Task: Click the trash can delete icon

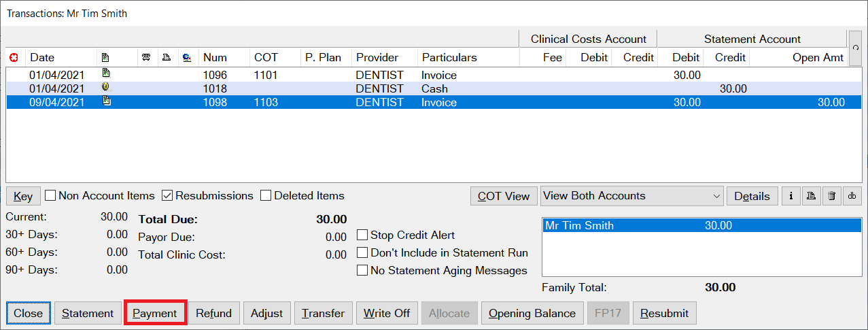Action: [x=832, y=196]
